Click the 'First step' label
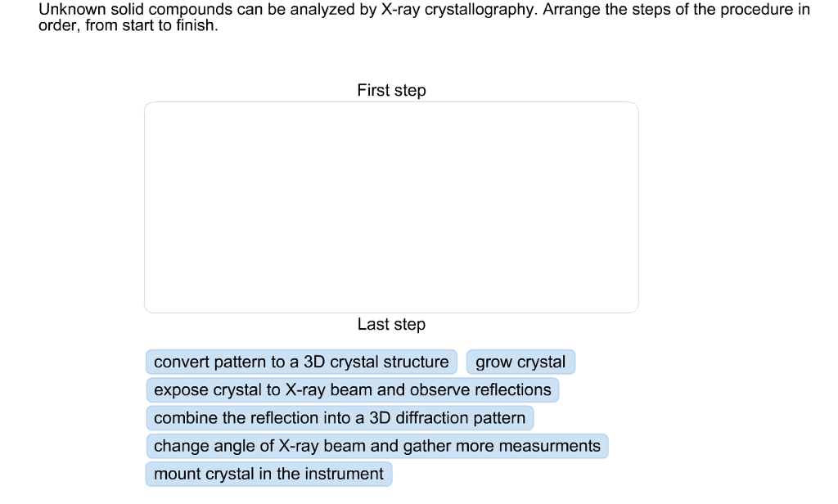838x504 pixels. pos(391,90)
